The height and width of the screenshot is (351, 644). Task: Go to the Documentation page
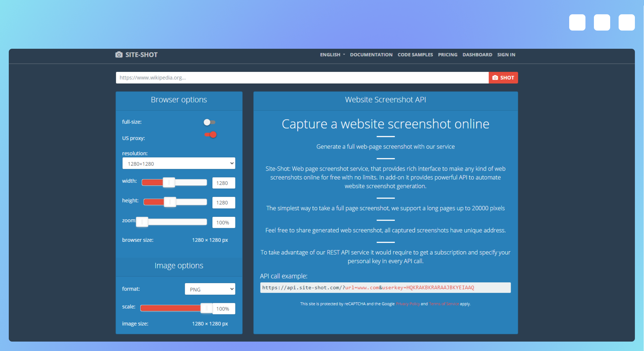coord(371,55)
